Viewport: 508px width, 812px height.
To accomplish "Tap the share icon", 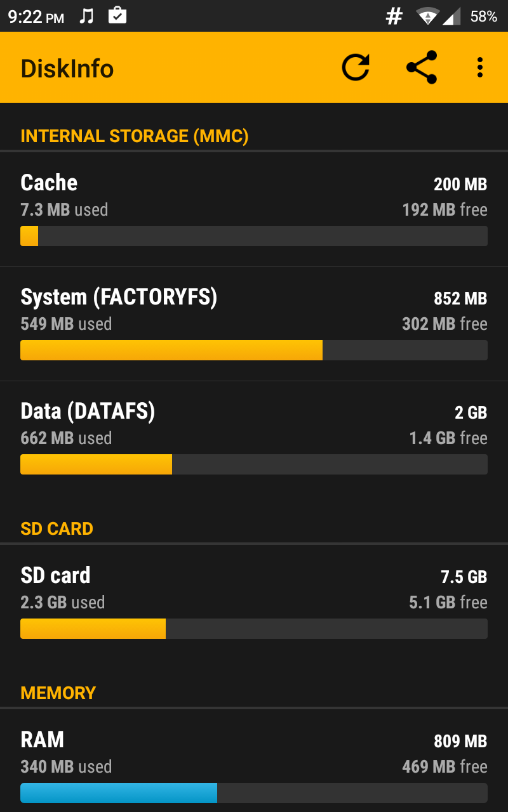I will click(x=422, y=68).
